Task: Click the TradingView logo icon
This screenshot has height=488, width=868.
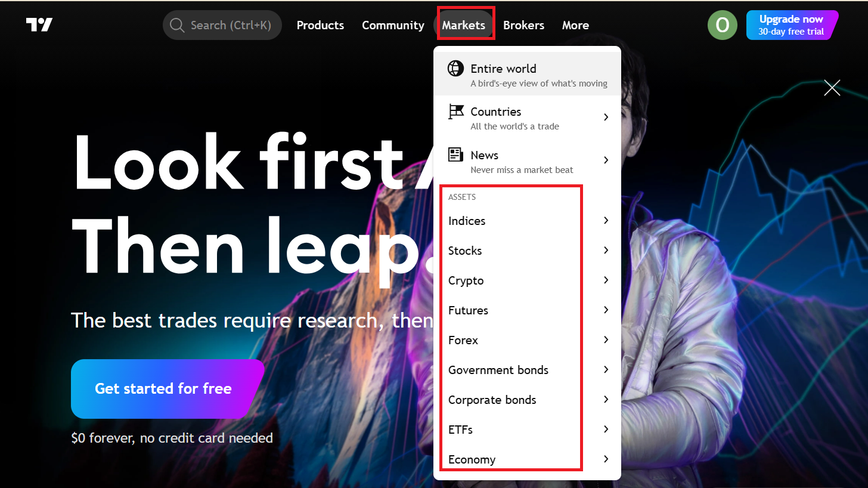Action: [39, 25]
